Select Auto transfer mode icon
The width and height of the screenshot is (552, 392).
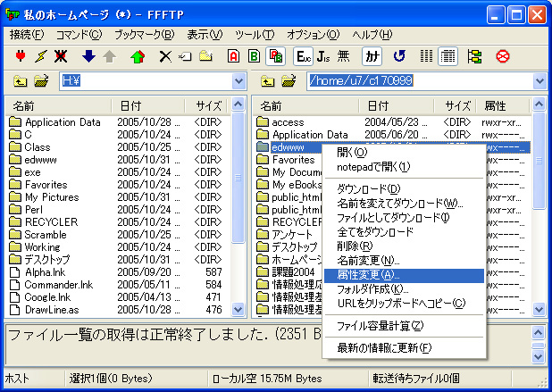tap(275, 56)
